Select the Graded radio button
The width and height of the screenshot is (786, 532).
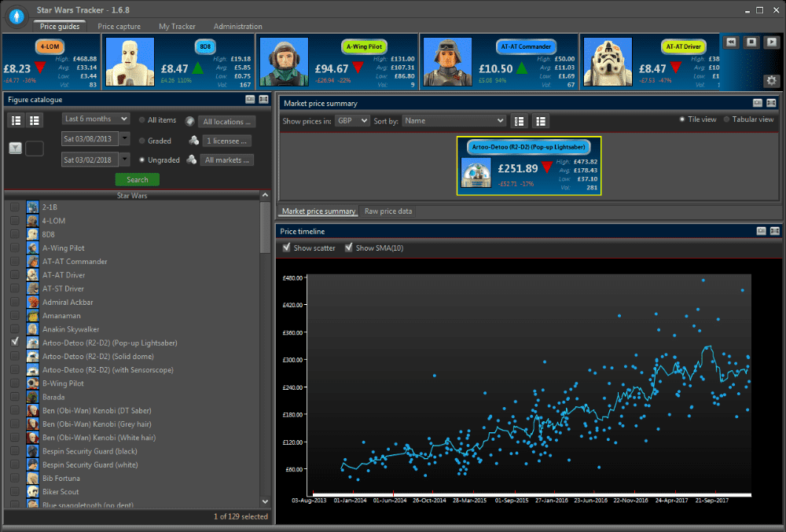coord(141,141)
